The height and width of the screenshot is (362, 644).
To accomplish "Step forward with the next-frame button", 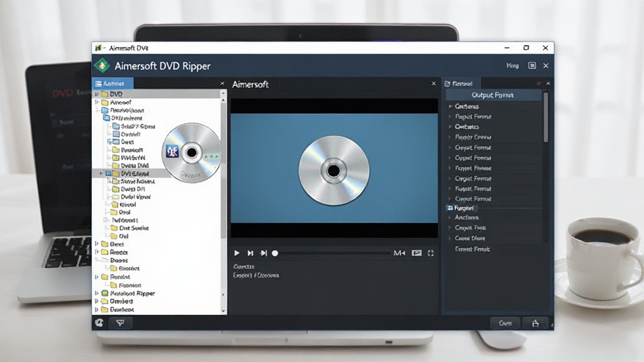I will click(x=250, y=253).
